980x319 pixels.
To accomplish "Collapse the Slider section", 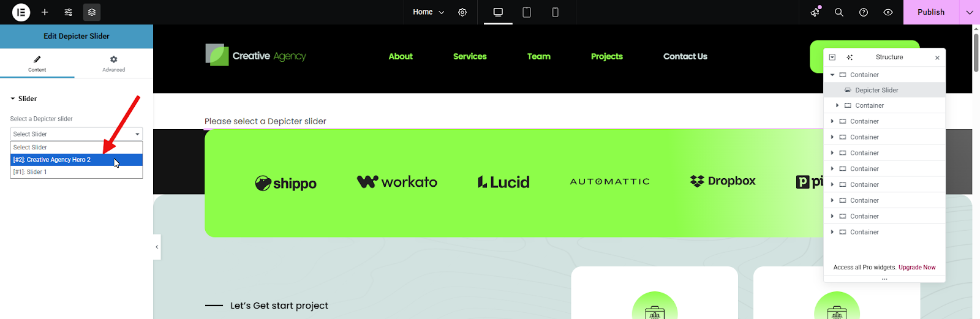I will tap(24, 99).
